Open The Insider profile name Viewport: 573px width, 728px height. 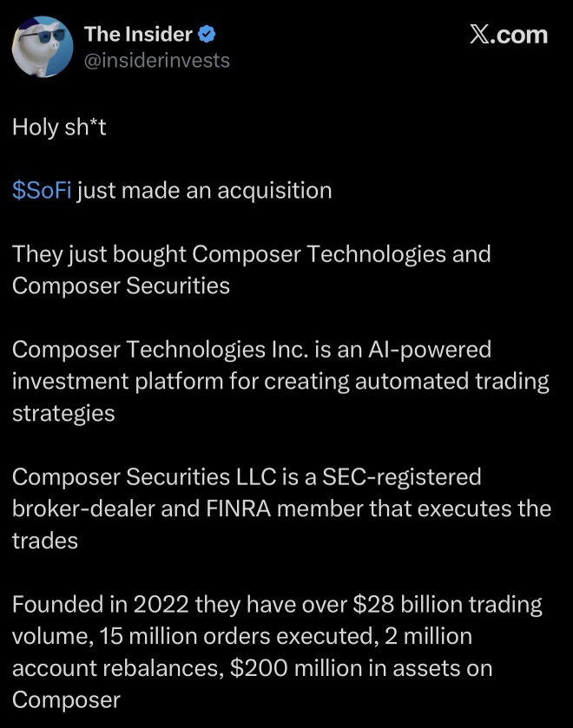[x=138, y=35]
